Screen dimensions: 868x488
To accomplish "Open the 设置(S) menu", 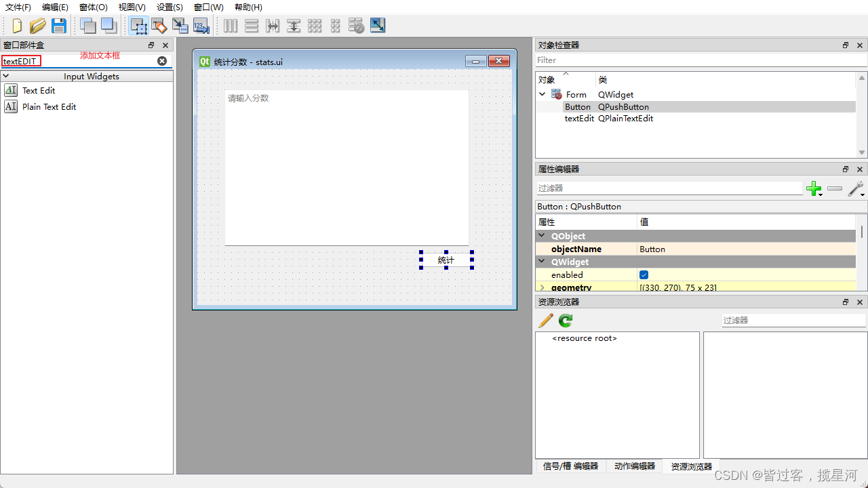I will (170, 7).
